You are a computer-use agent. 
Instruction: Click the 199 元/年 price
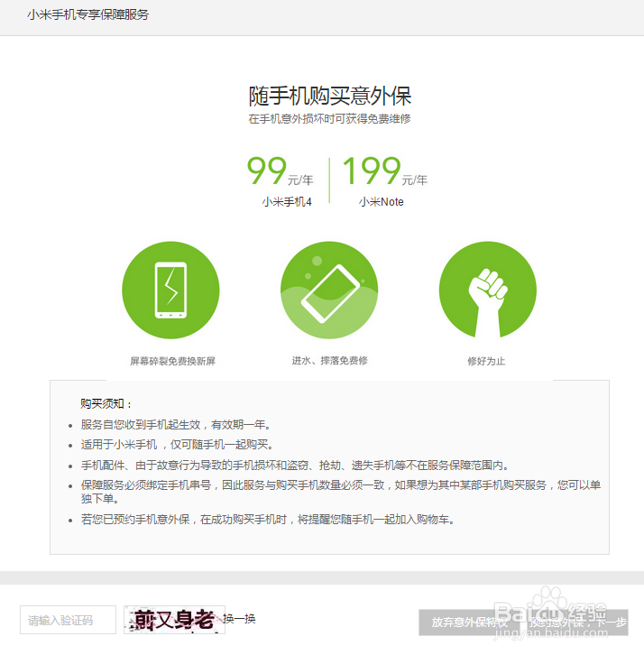pos(384,171)
